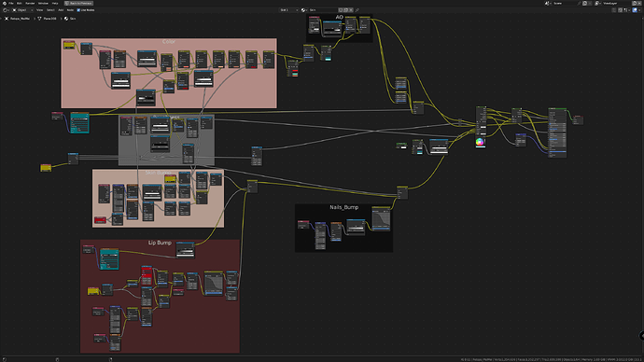644x362 pixels.
Task: Toggle the pin node tree icon
Action: tap(357, 10)
